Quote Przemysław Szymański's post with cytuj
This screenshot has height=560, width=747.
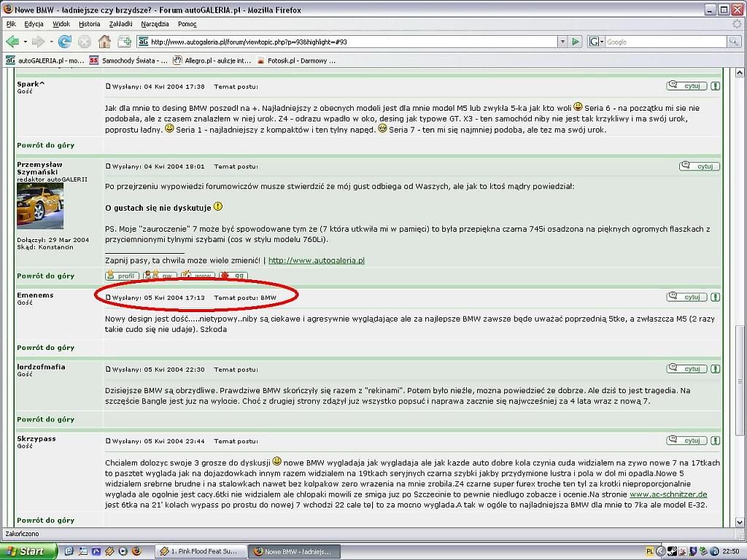click(x=700, y=166)
